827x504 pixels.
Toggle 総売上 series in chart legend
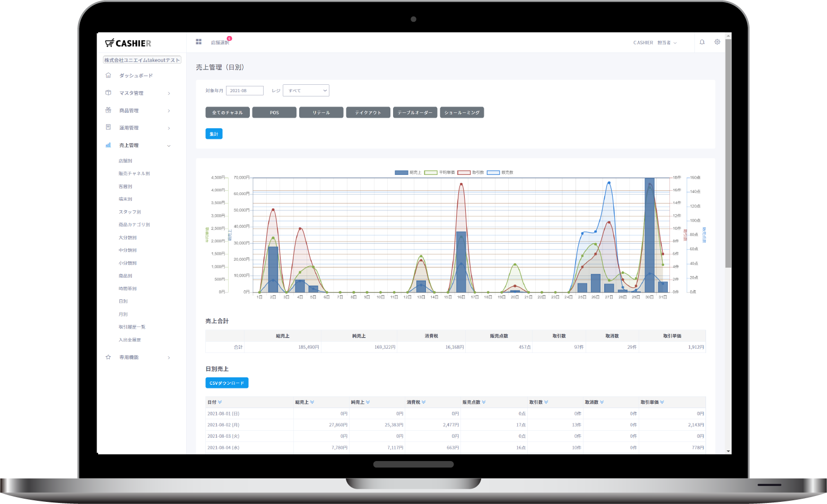pyautogui.click(x=408, y=173)
